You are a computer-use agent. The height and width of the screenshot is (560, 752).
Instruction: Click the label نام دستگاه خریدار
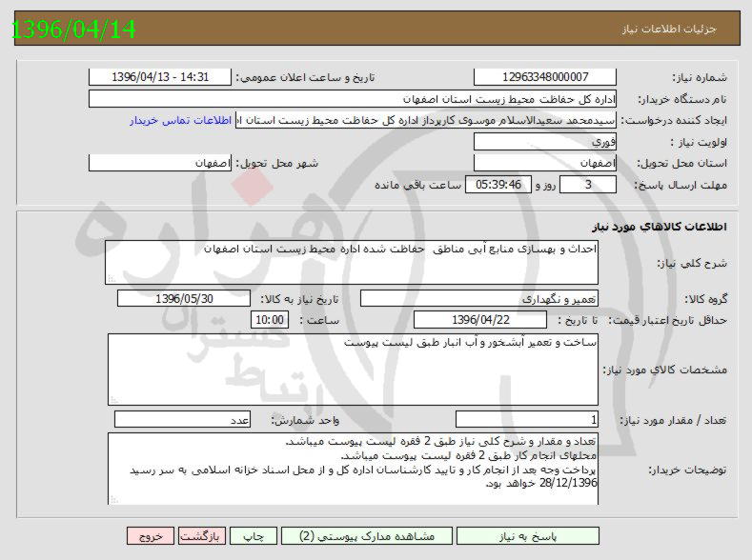682,100
